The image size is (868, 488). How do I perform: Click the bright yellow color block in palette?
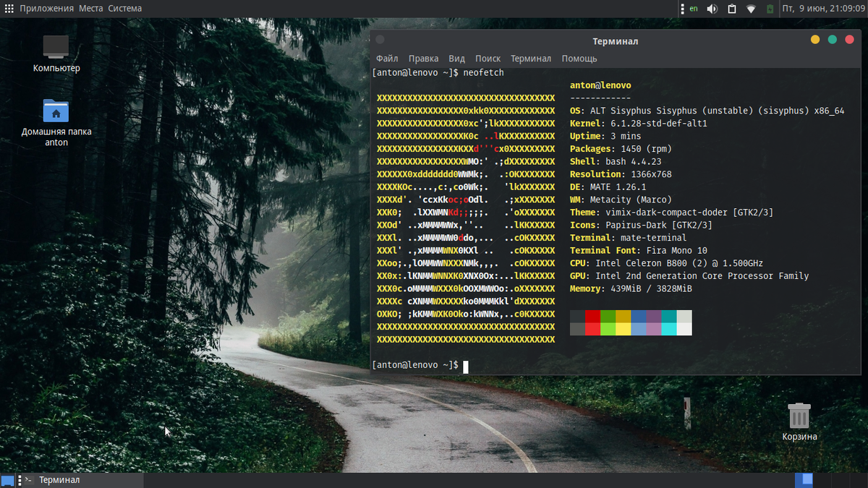click(624, 329)
